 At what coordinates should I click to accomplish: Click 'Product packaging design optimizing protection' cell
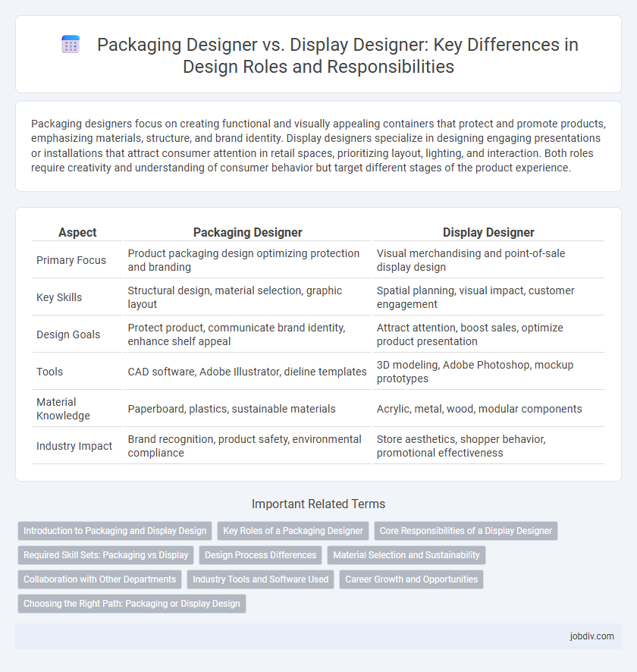click(248, 260)
